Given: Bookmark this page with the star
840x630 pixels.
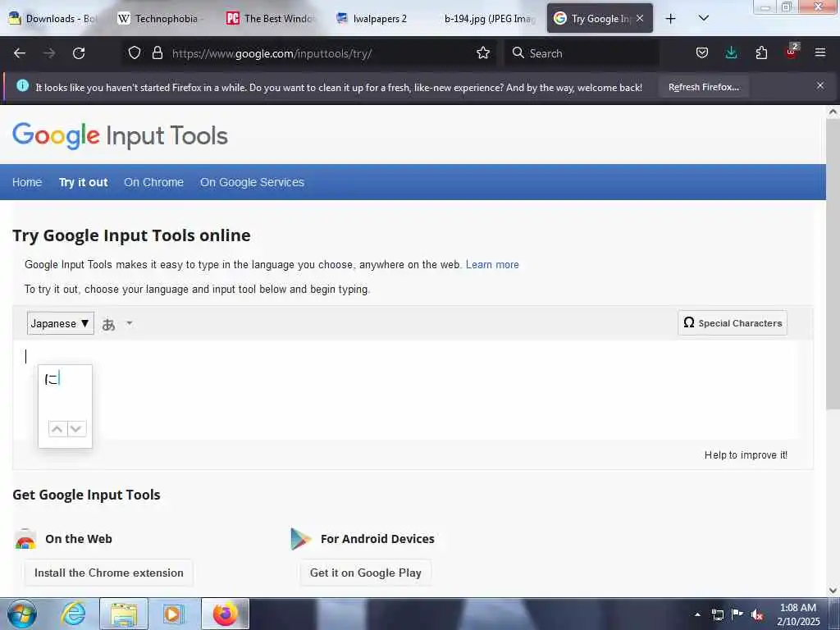Looking at the screenshot, I should (483, 52).
